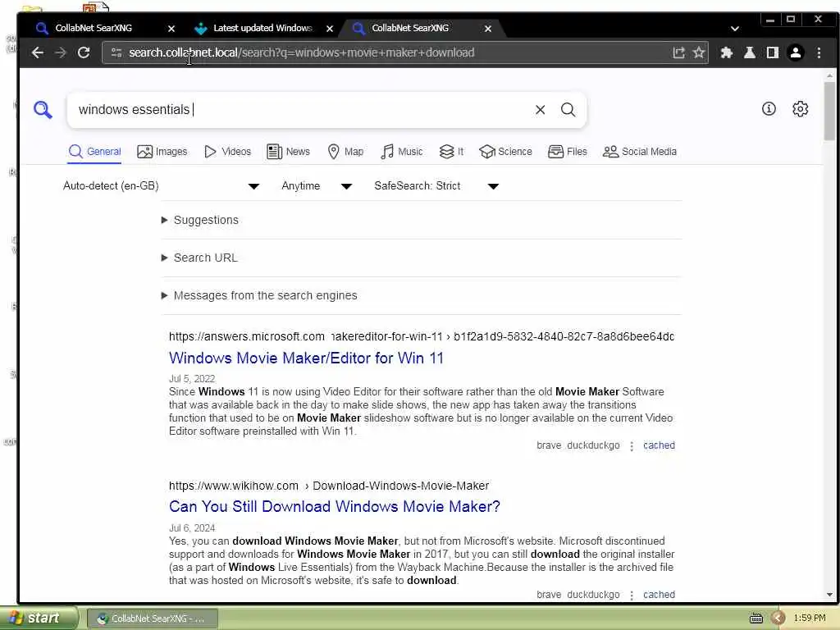Close the active CollabNet SearXNG tab
The image size is (840, 630).
(x=488, y=29)
